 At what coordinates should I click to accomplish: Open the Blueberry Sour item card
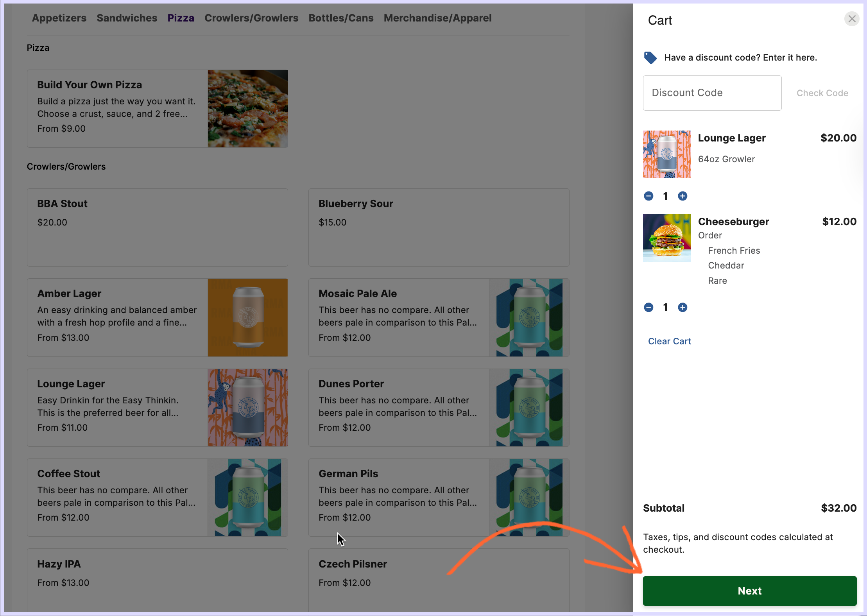tap(438, 227)
